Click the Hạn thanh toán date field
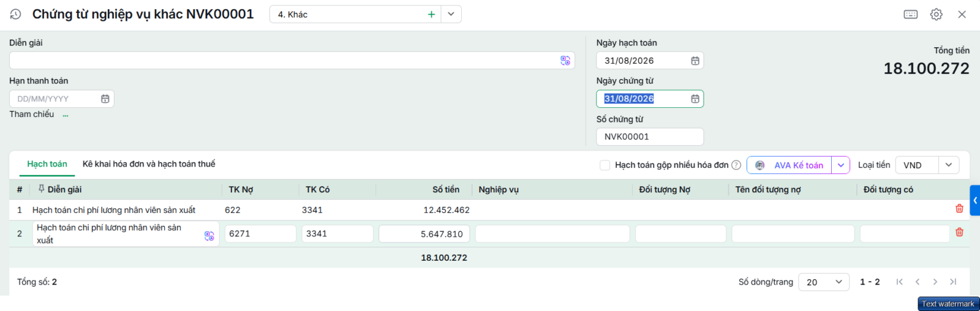Viewport: 980px width, 311px height. (61, 99)
